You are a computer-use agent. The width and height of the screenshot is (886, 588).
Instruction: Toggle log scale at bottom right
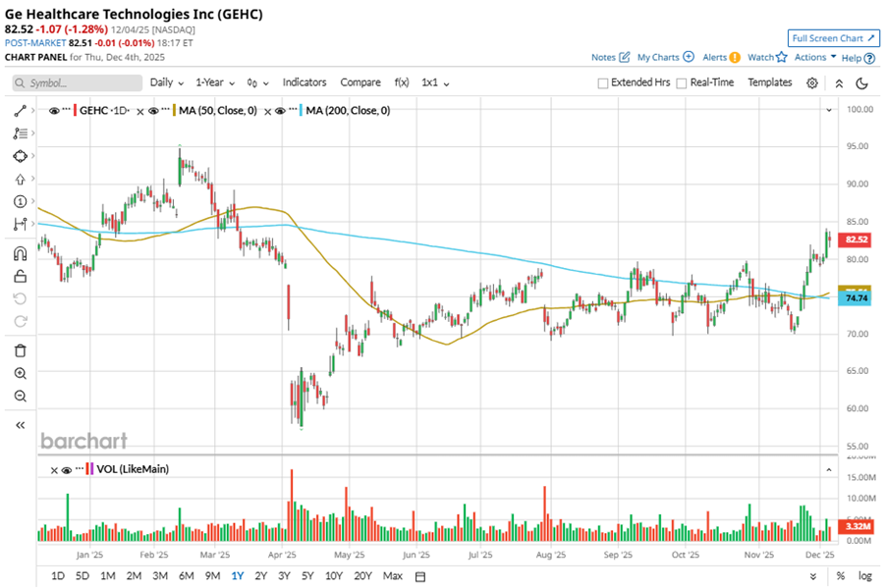coord(865,576)
